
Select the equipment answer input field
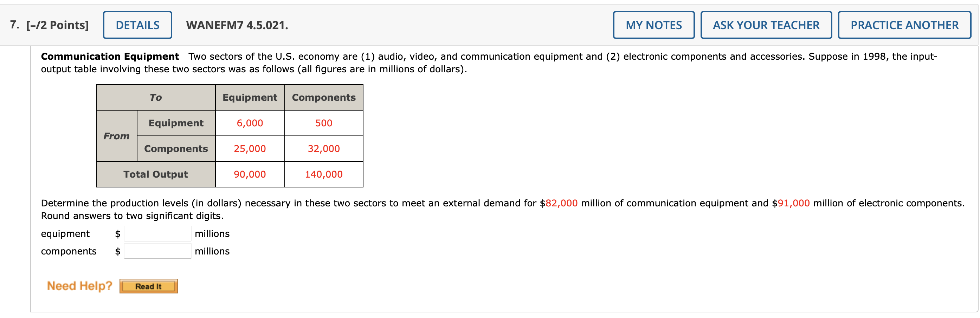tap(157, 233)
